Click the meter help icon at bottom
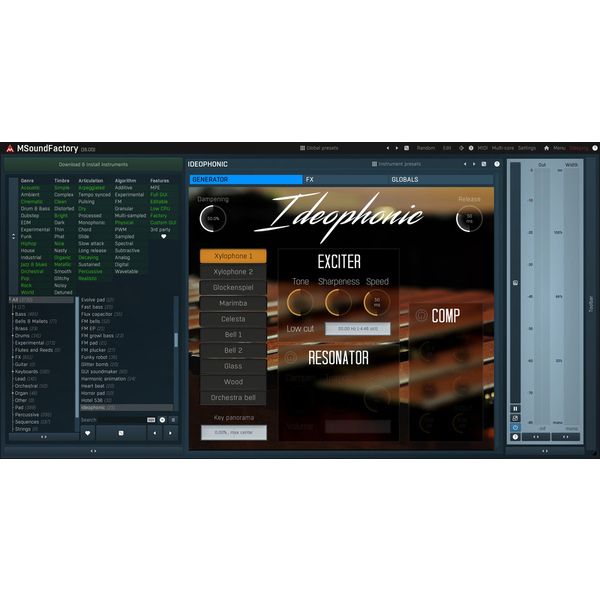Screen dimensions: 600x600 [515, 437]
